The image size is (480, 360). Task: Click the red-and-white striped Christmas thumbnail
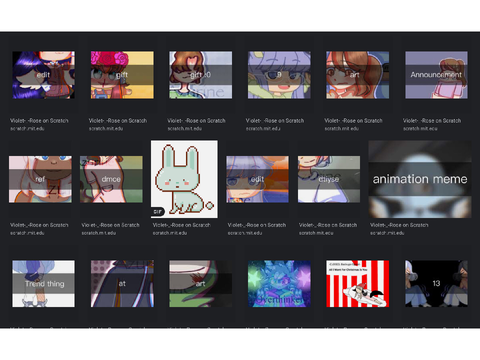point(358,284)
